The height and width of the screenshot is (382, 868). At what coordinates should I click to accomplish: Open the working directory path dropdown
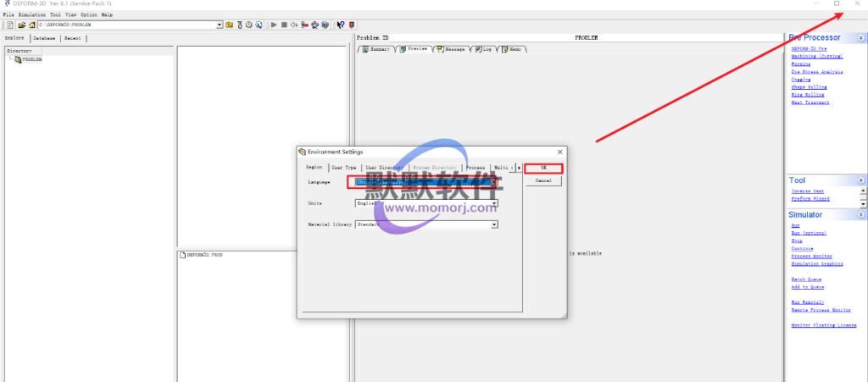click(x=220, y=25)
